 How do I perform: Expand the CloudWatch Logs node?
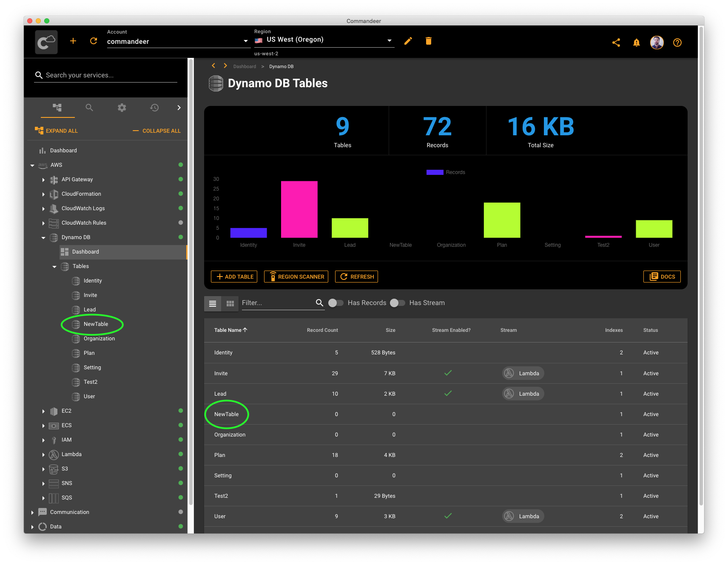(x=43, y=208)
